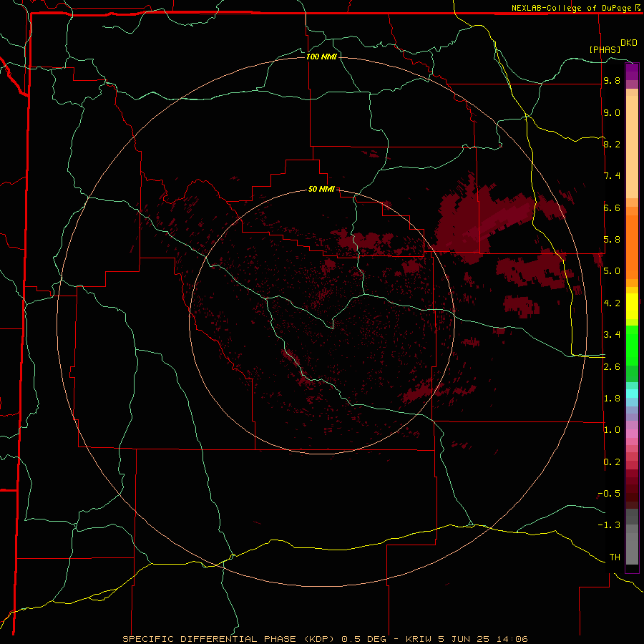Select the [PHAS] unit label

605,49
